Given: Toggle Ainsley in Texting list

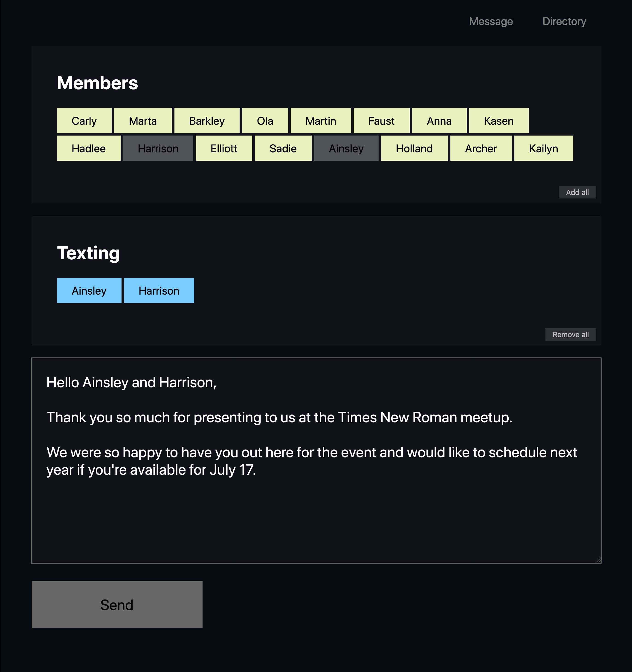Looking at the screenshot, I should pos(89,290).
